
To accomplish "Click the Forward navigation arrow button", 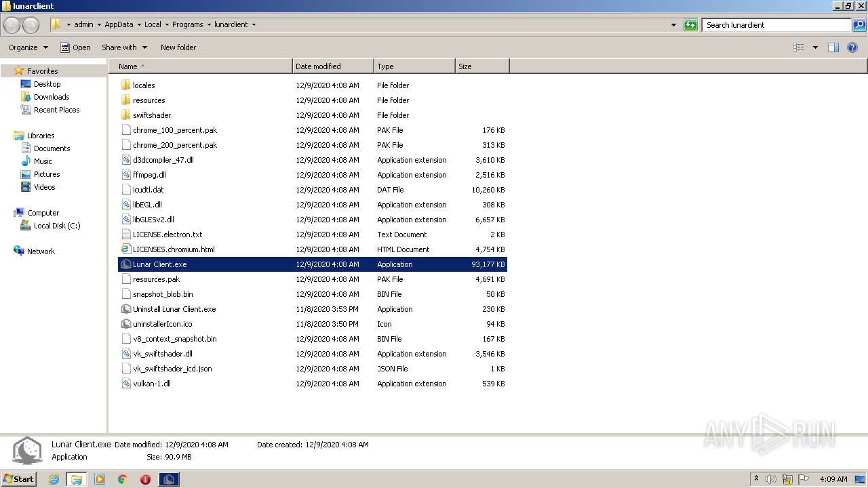I will [x=31, y=25].
